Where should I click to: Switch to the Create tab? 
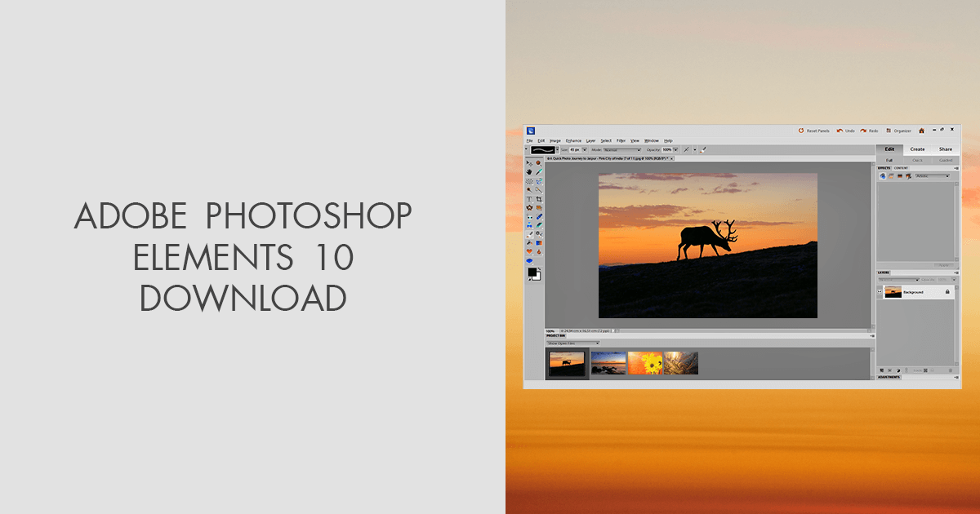click(916, 148)
